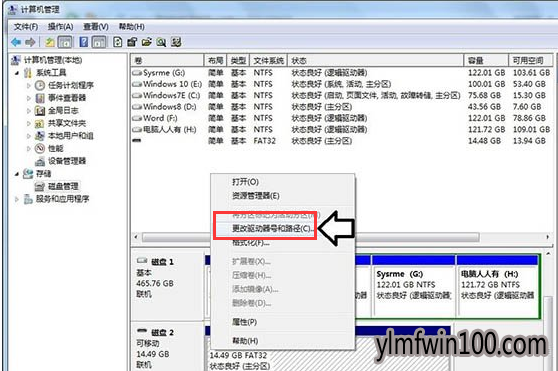Click the 计算机管理(本地) root computer icon
Screen dimensions: 558x371
point(16,60)
